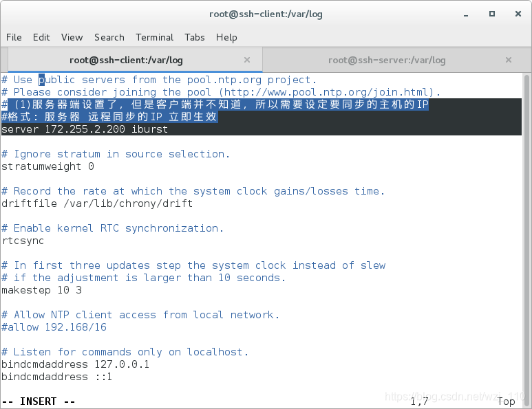
Task: Click the 'Top' position indicator in status line
Action: 506,401
